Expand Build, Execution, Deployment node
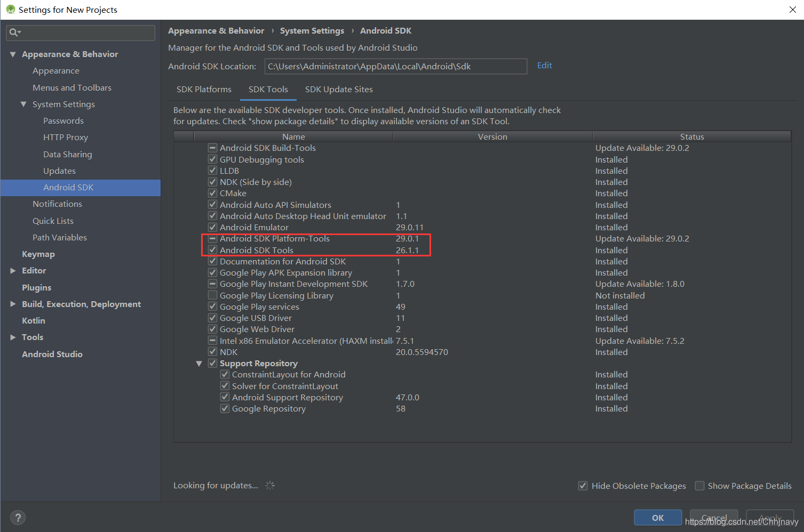804x532 pixels. click(13, 304)
